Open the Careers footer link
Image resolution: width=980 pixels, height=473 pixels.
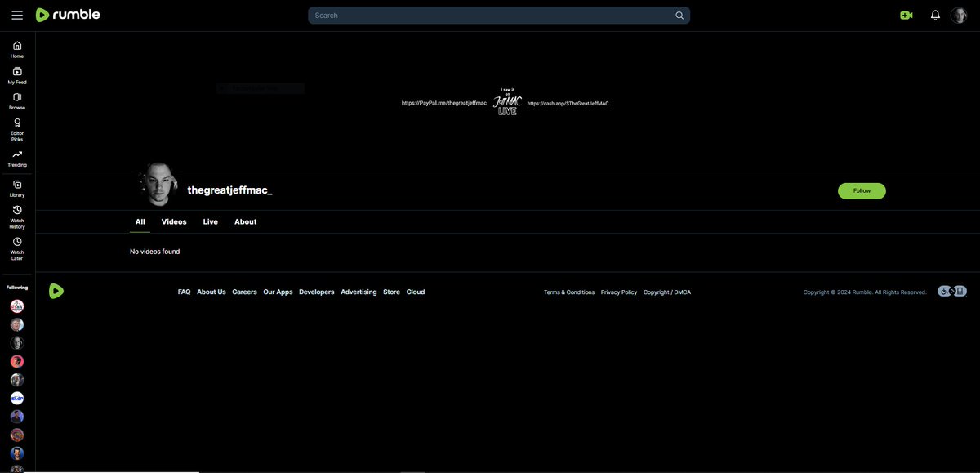click(x=244, y=292)
